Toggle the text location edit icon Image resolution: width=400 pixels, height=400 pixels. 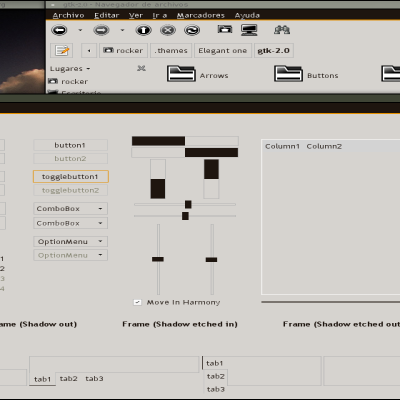pos(62,51)
